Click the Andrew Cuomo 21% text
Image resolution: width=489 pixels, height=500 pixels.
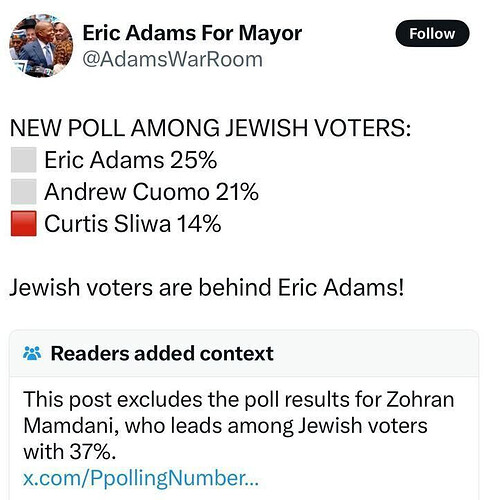(x=151, y=192)
